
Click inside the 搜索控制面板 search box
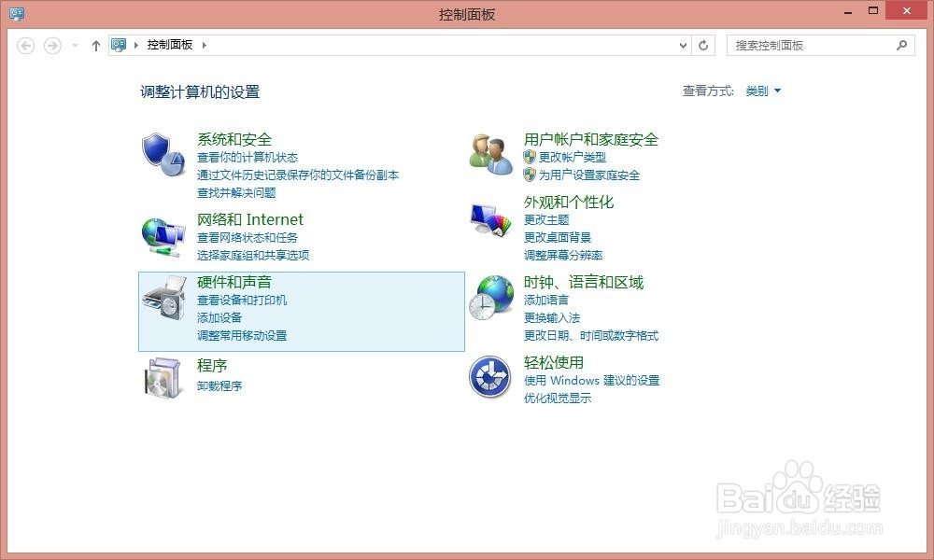coord(813,45)
